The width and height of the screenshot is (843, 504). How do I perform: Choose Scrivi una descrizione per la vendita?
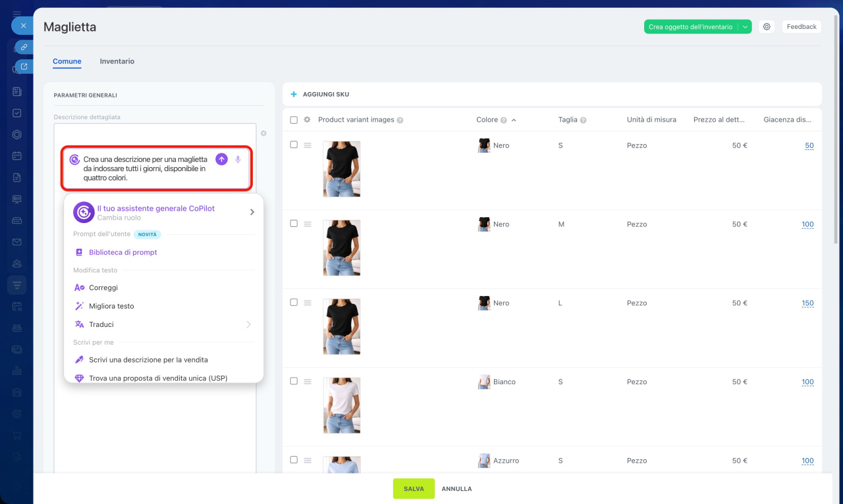click(x=148, y=360)
